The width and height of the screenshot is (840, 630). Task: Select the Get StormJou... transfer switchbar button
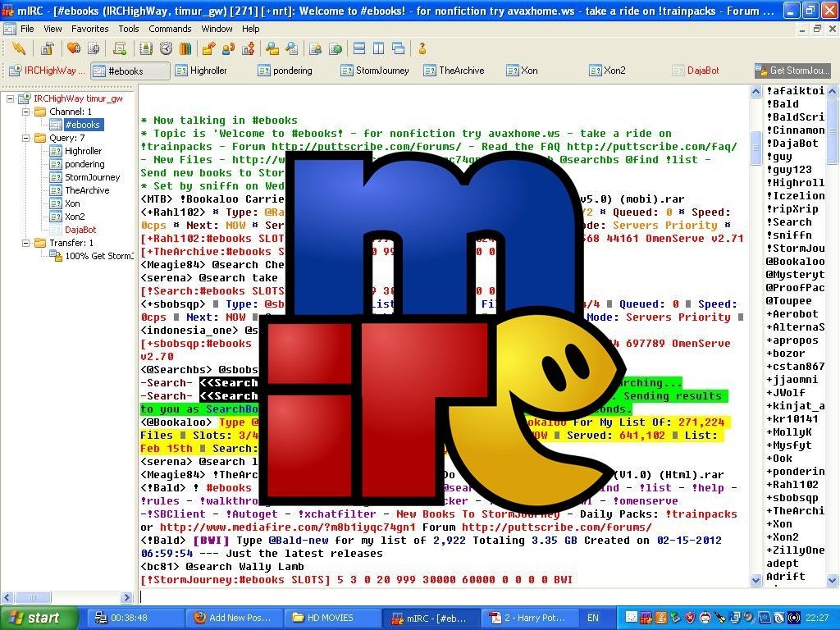[x=793, y=71]
